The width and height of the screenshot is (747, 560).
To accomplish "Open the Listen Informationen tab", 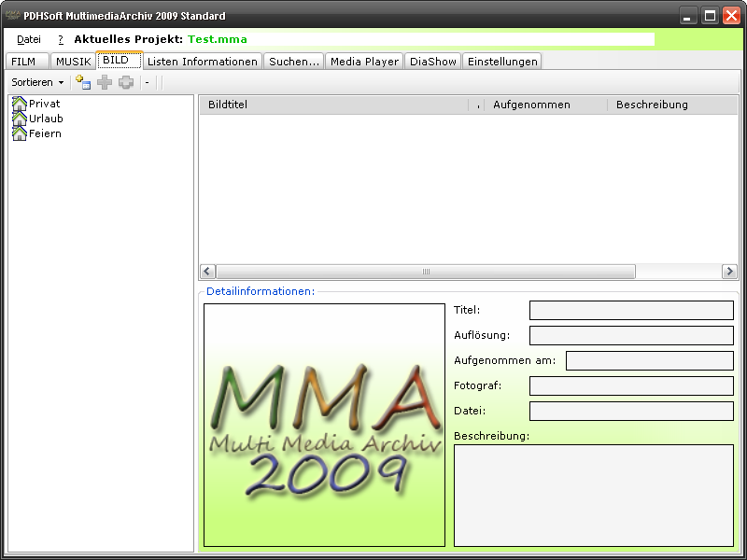I will click(203, 62).
